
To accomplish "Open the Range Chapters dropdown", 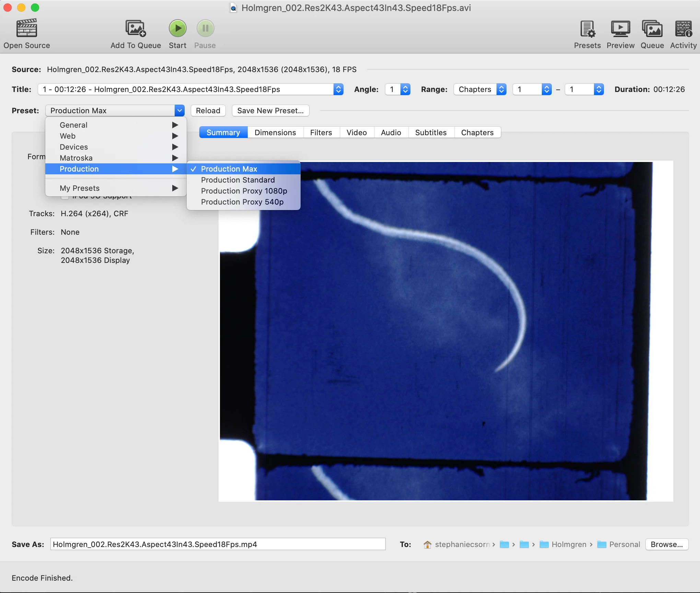I will pos(479,90).
